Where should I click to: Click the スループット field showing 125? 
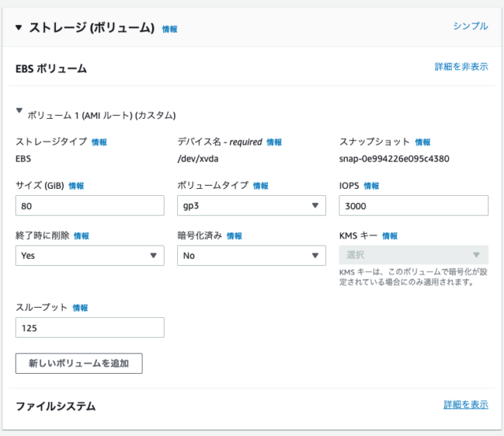click(90, 327)
